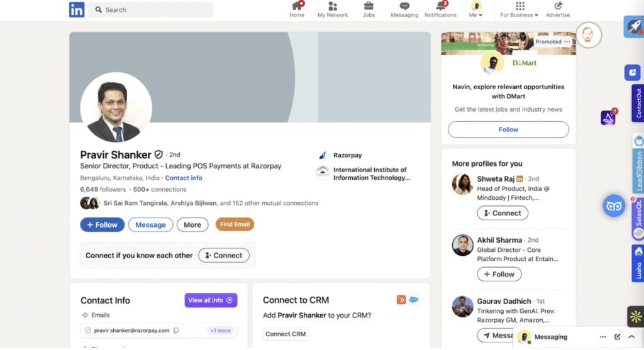Click the blue square extension icon above ContactOut
This screenshot has width=644, height=350.
coord(633,73)
